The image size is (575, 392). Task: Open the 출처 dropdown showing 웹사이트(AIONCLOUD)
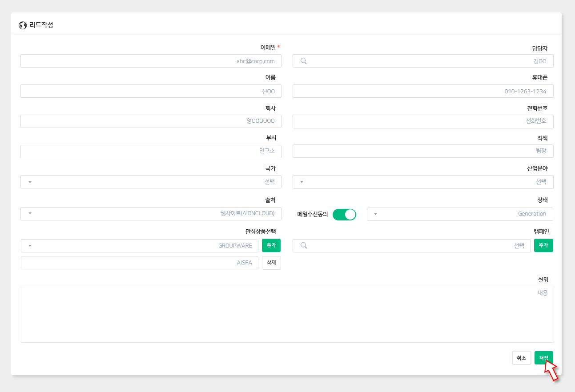pos(151,214)
